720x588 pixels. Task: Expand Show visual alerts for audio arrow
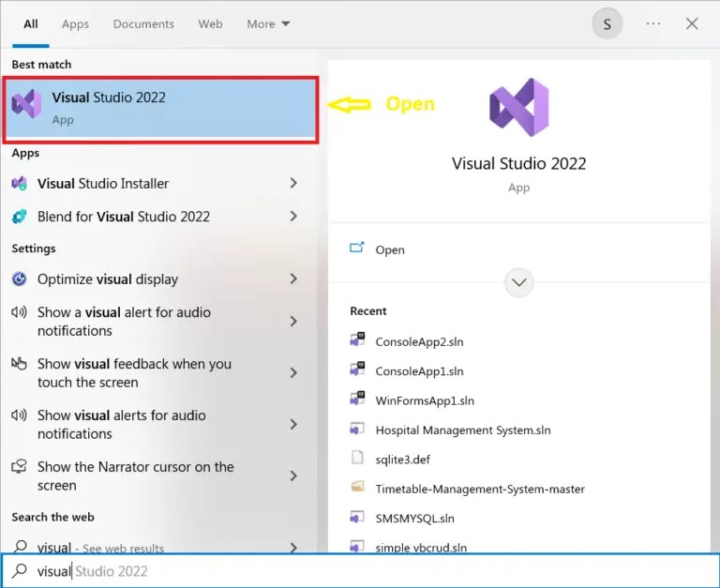coord(293,424)
